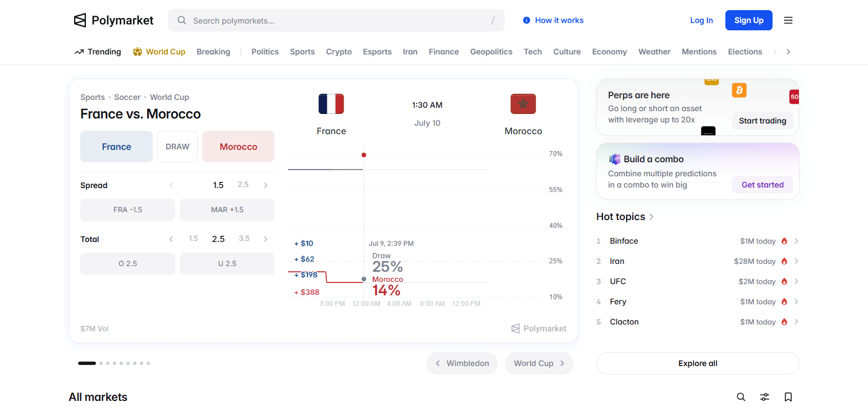This screenshot has height=411, width=868.
Task: Open the Binface row chevron
Action: coord(796,241)
